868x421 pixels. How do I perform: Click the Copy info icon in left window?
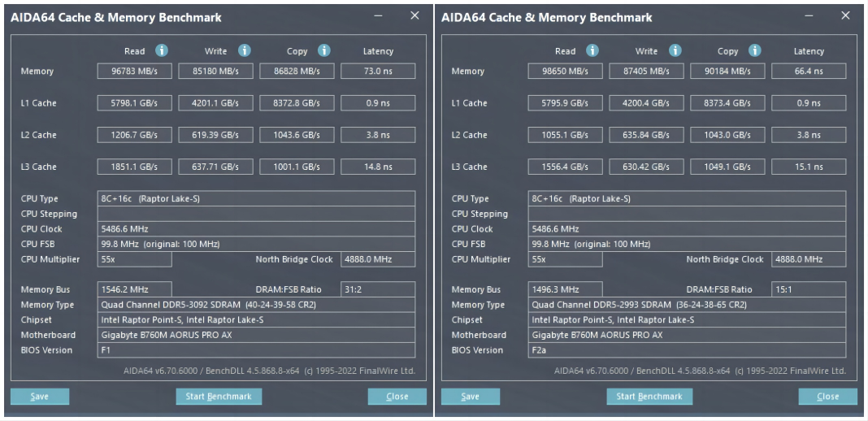[x=324, y=51]
